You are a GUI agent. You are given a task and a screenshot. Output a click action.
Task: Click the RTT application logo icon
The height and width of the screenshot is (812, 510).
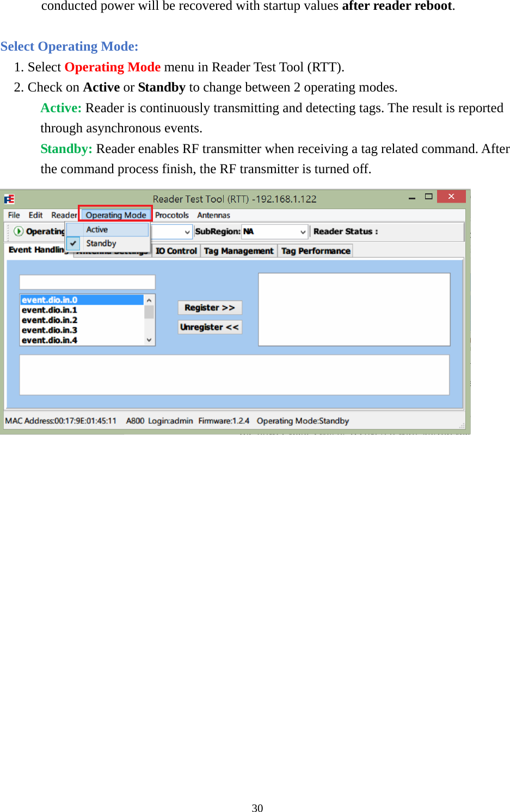click(x=9, y=199)
